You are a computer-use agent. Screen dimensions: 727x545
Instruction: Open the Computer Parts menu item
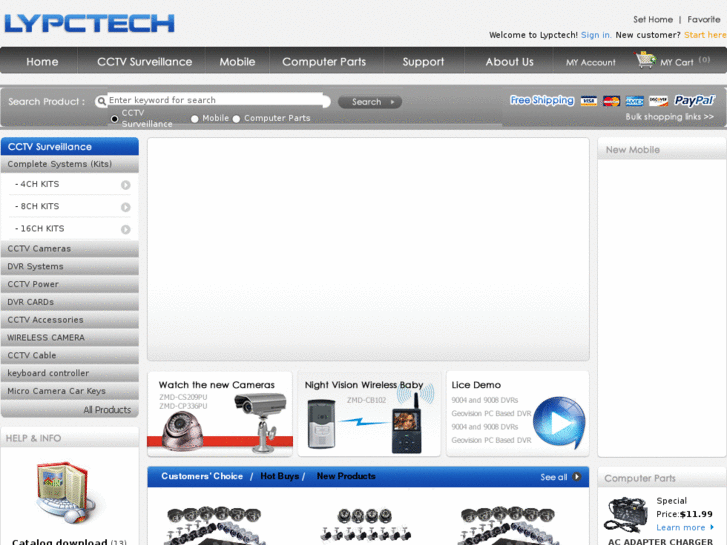click(x=324, y=62)
